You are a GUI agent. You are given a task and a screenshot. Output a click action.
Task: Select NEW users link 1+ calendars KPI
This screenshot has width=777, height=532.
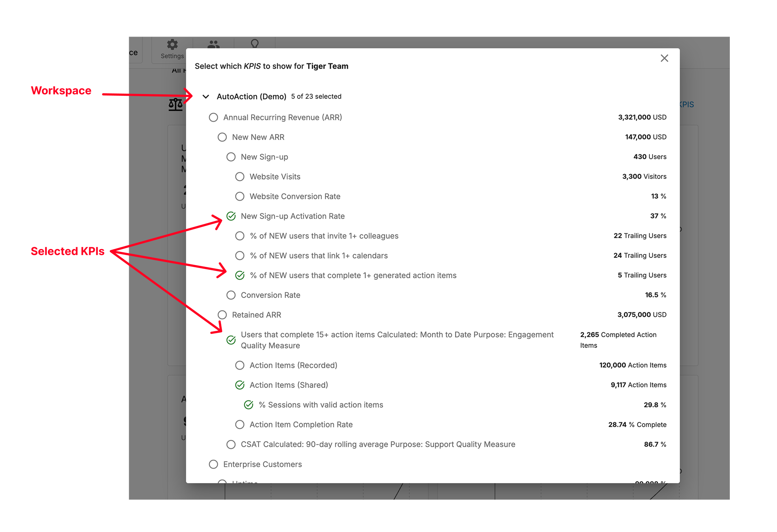(x=240, y=256)
